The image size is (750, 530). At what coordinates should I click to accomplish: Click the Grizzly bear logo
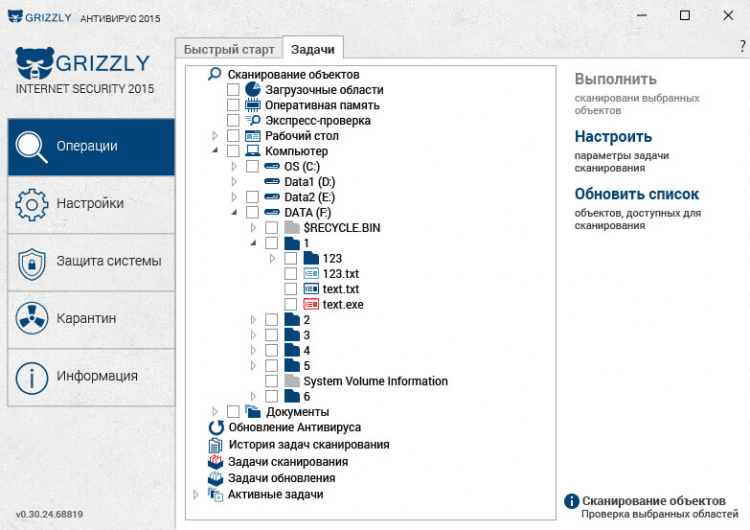34,63
